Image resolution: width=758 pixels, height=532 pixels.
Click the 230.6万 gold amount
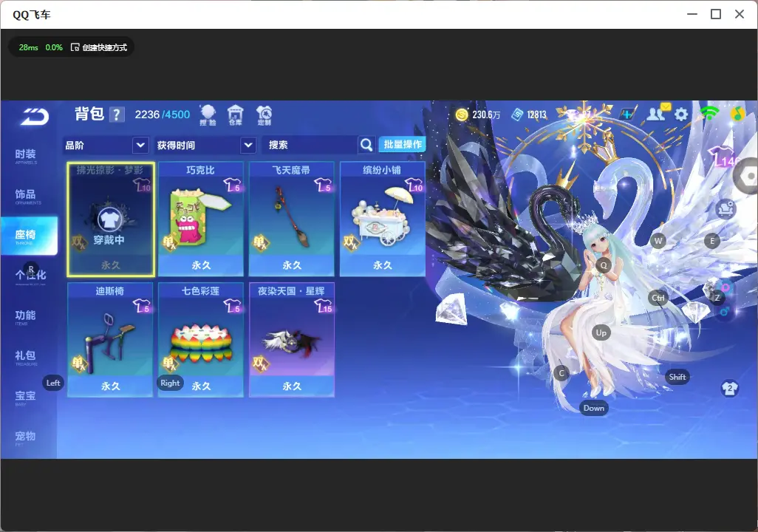pyautogui.click(x=486, y=115)
